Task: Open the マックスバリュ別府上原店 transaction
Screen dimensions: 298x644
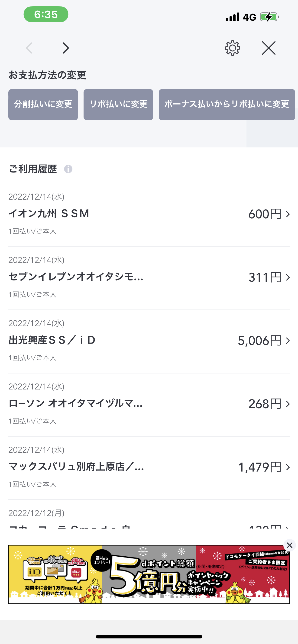Action: coord(76,467)
